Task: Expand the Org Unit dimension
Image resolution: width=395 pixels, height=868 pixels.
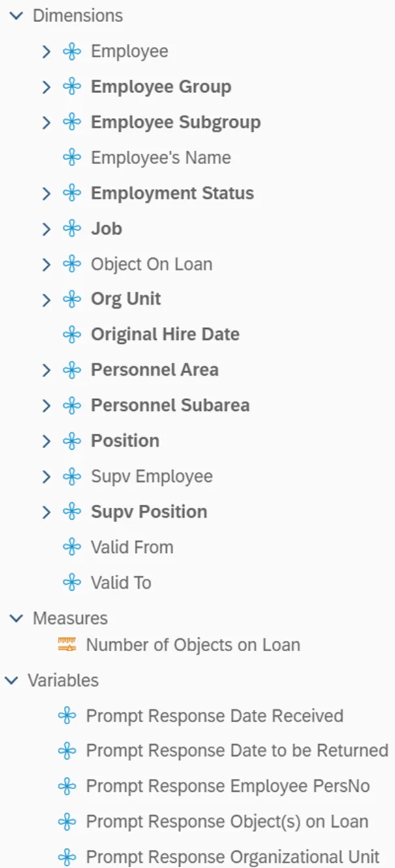Action: [x=46, y=300]
